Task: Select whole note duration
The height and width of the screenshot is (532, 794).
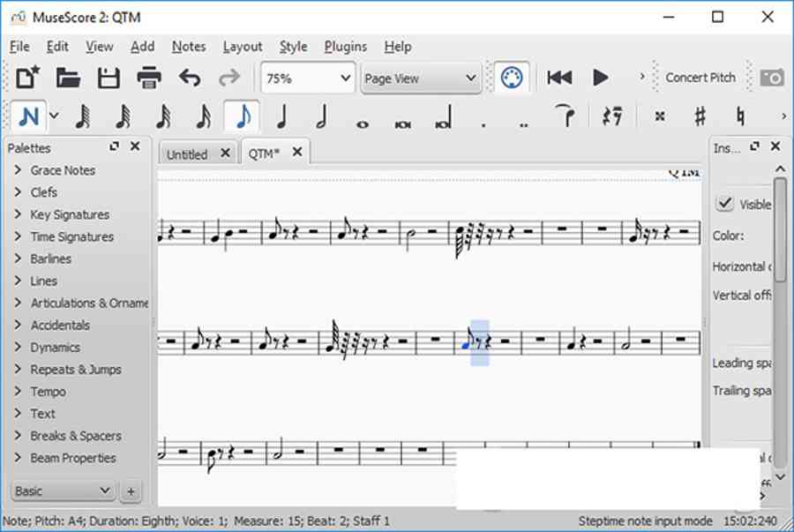Action: pyautogui.click(x=363, y=124)
